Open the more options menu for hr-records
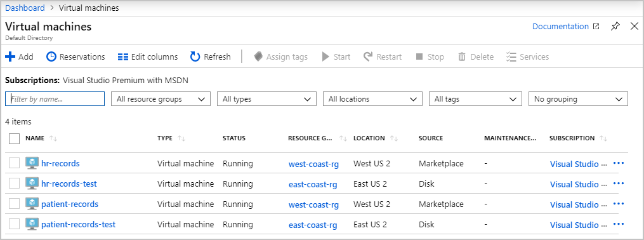The height and width of the screenshot is (240, 644). 618,163
